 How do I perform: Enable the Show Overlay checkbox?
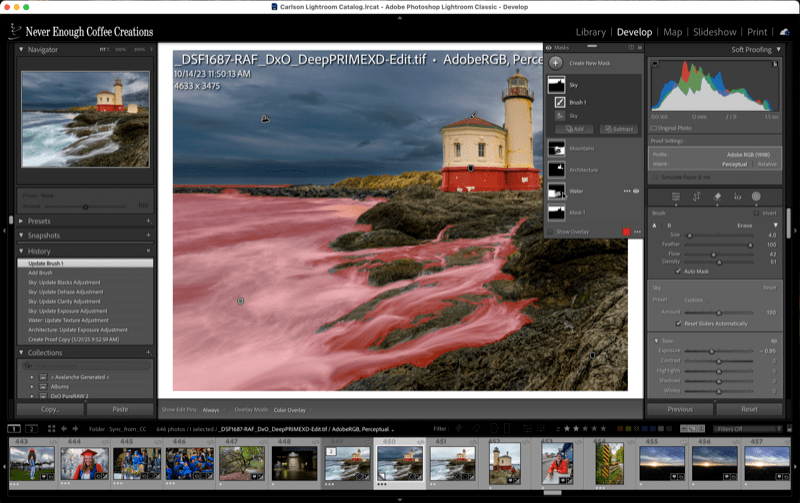click(550, 232)
